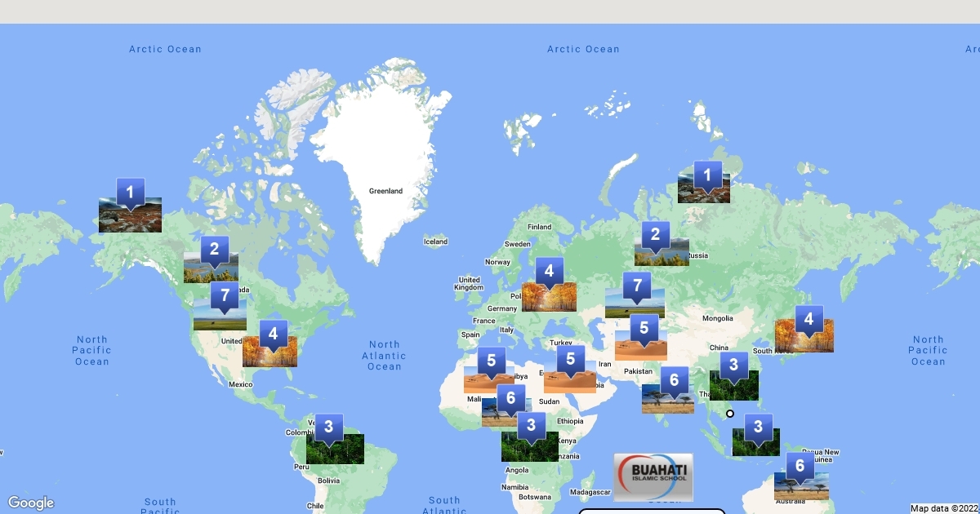This screenshot has width=980, height=514.
Task: Open the Google logo link
Action: click(x=31, y=503)
